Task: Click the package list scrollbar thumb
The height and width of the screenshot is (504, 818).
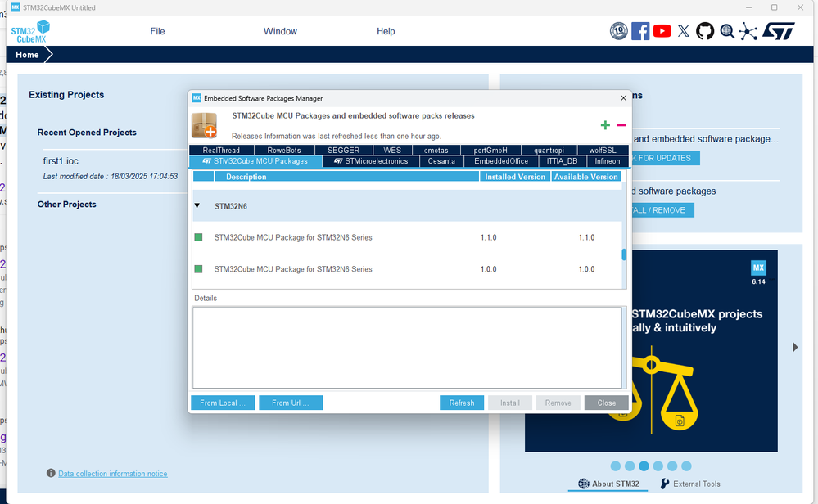Action: pyautogui.click(x=624, y=254)
